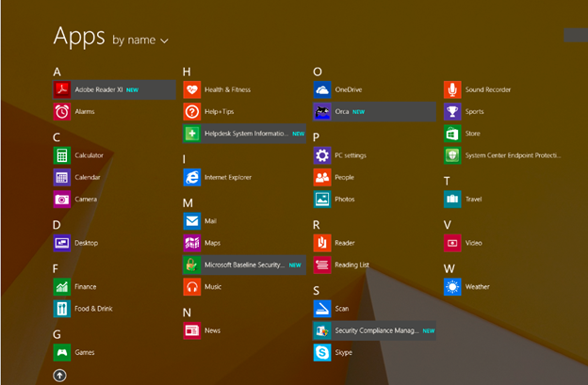Open the Desktop tile icon

pos(62,243)
